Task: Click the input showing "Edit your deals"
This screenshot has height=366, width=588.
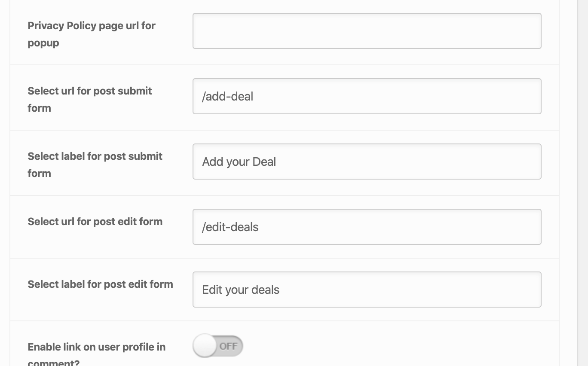Action: click(x=367, y=290)
